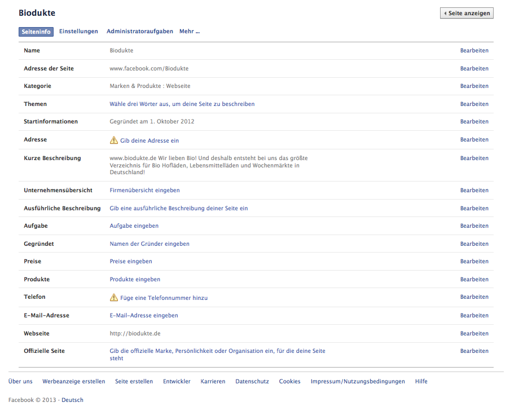The image size is (532, 420).
Task: Click the Seite anzeigen button
Action: [467, 13]
